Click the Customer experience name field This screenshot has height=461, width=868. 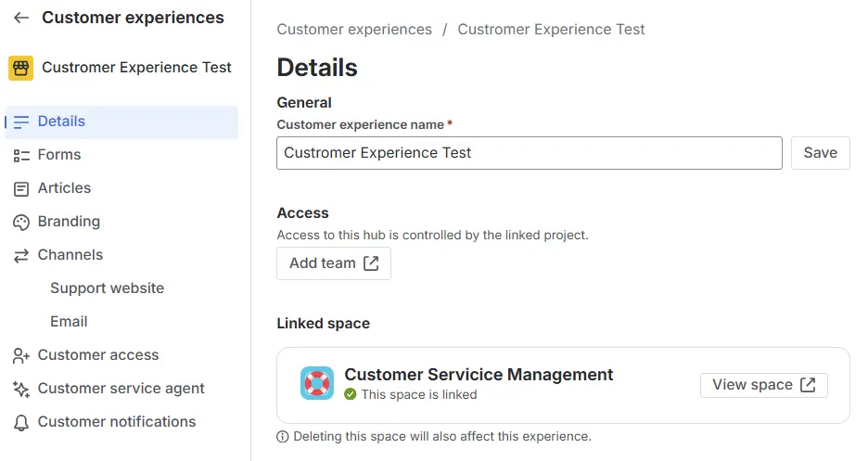click(529, 153)
